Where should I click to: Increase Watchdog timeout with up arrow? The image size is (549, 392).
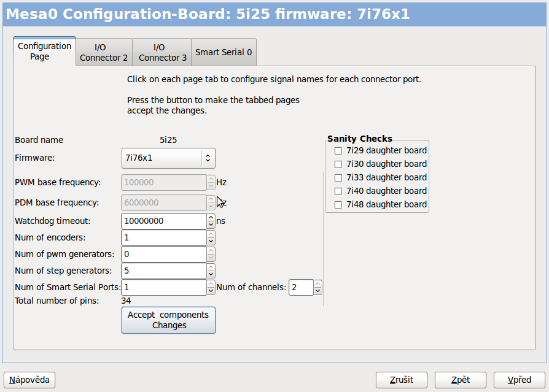pos(211,217)
